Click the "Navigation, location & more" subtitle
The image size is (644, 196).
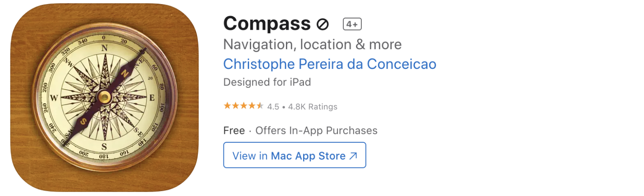312,44
